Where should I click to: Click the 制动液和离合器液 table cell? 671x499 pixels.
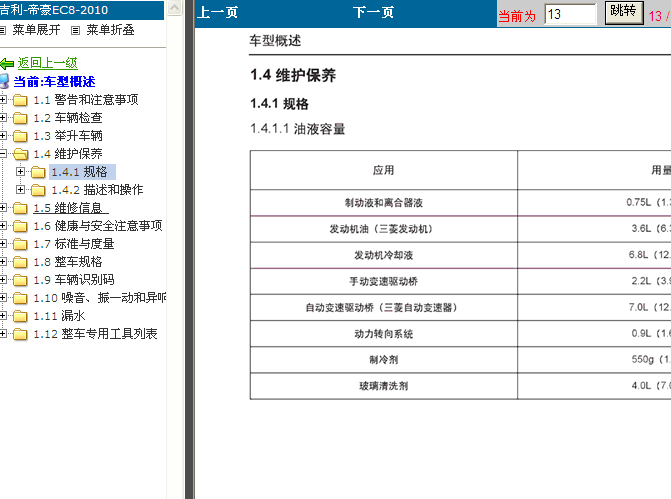click(x=383, y=203)
